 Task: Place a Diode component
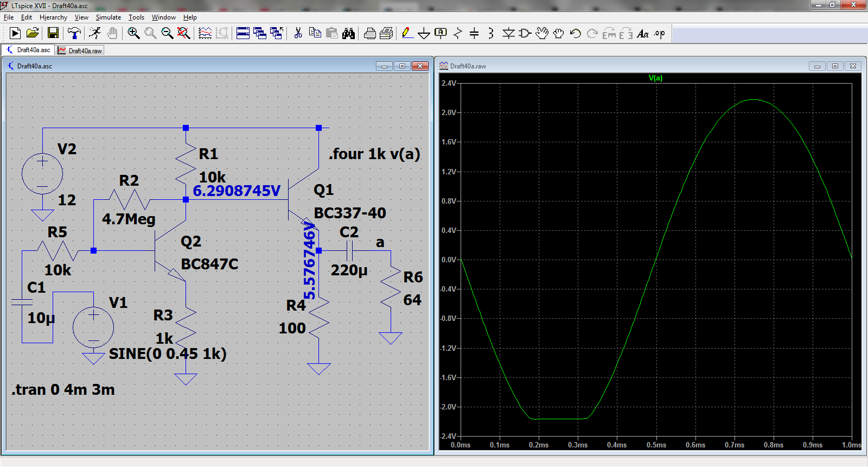pos(508,34)
